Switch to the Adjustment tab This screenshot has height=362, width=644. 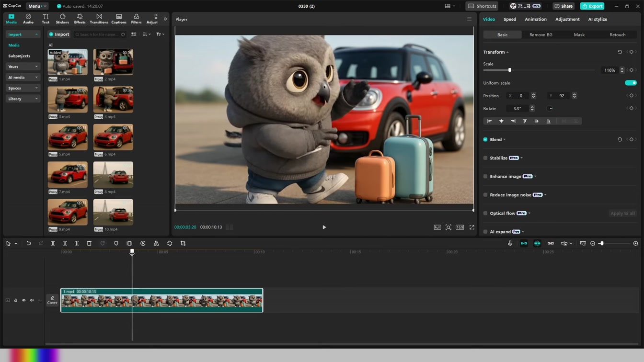[567, 19]
